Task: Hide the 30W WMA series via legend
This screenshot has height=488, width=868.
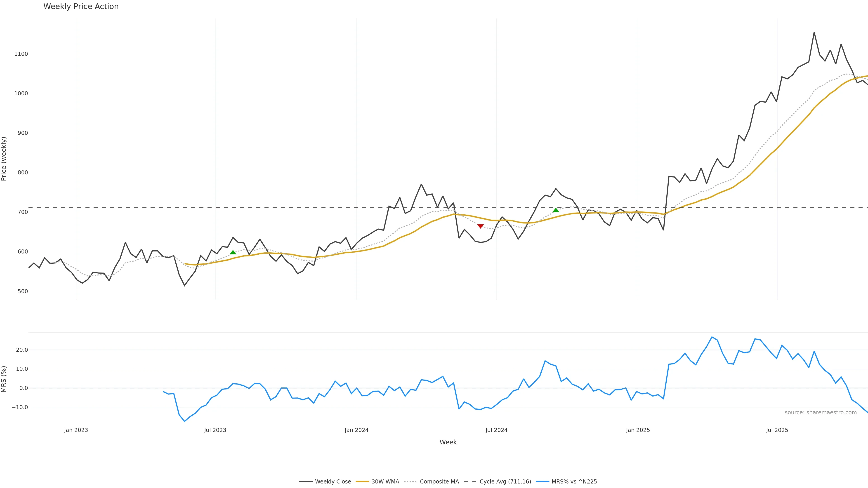Action: pos(385,482)
